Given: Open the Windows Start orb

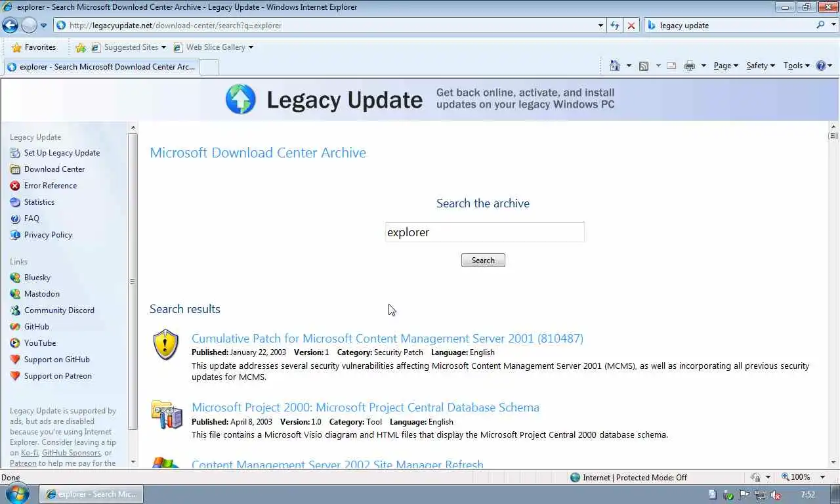Looking at the screenshot, I should coord(17,494).
